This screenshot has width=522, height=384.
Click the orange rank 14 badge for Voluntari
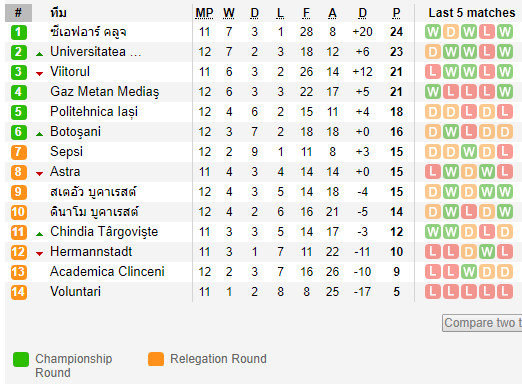pyautogui.click(x=18, y=292)
